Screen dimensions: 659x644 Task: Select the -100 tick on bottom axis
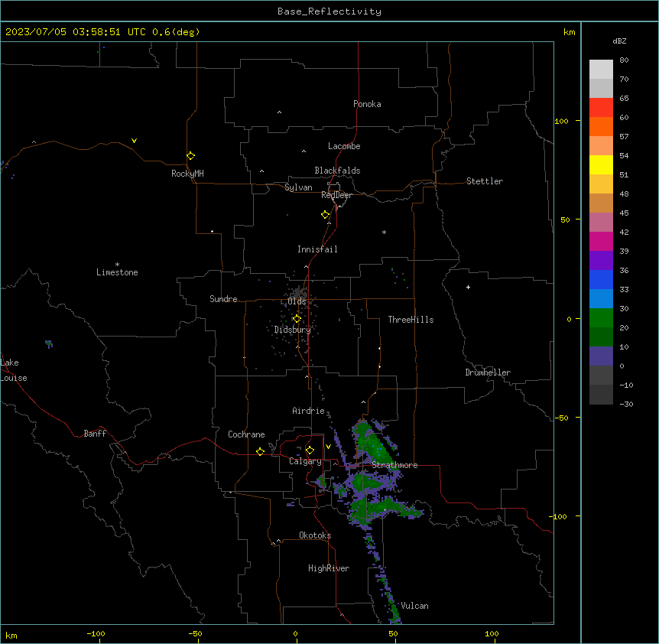(x=96, y=633)
